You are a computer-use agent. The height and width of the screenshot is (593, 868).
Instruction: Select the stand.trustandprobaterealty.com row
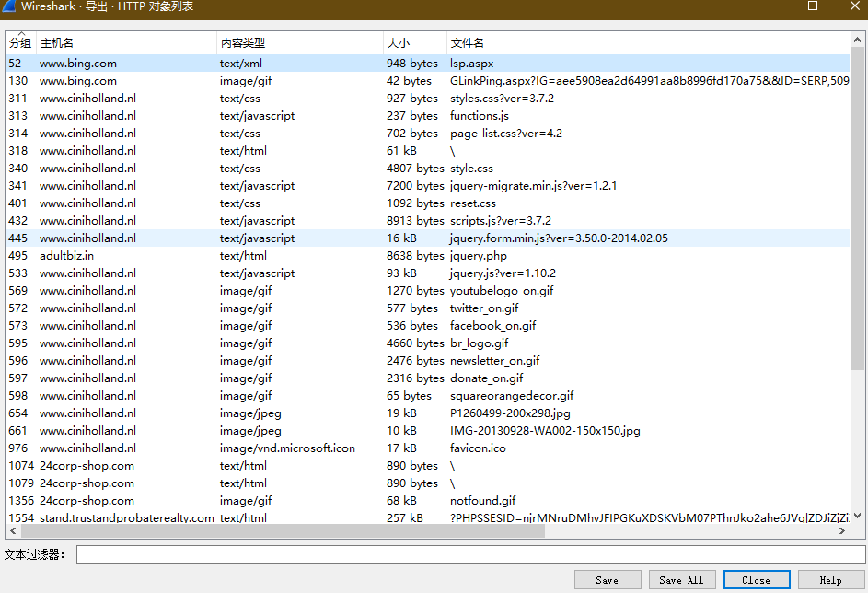tap(428, 517)
